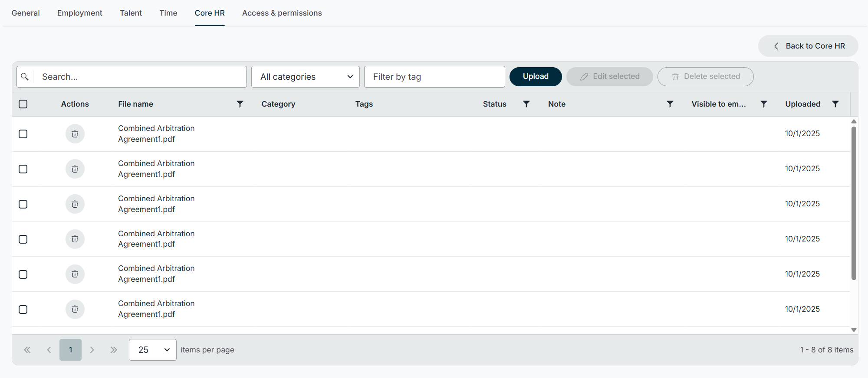Sort by the Tags column header
This screenshot has width=868, height=378.
[x=364, y=104]
